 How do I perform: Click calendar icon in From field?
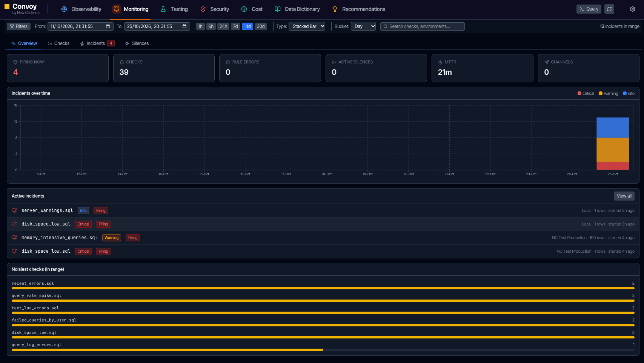(x=108, y=26)
